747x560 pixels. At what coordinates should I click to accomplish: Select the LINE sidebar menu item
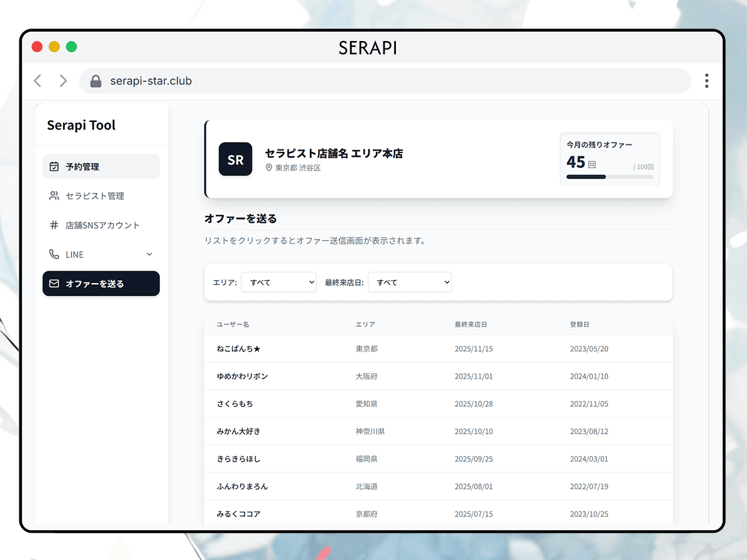click(x=101, y=254)
